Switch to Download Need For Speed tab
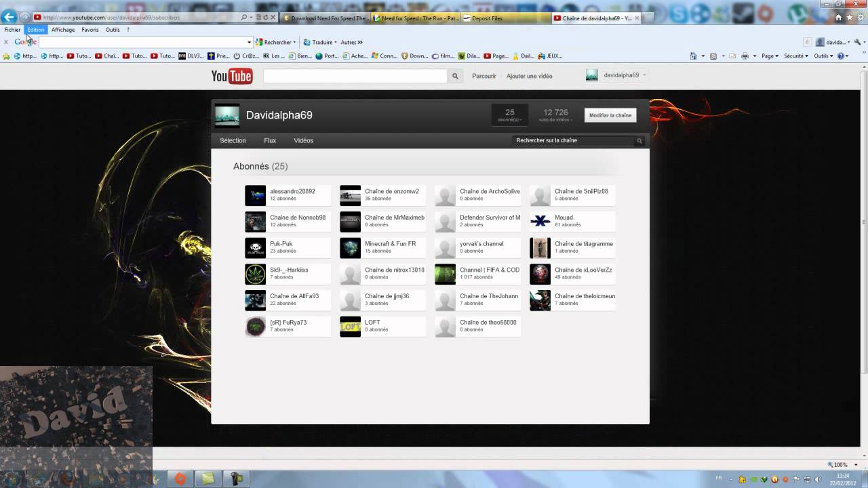This screenshot has height=488, width=868. [x=325, y=18]
